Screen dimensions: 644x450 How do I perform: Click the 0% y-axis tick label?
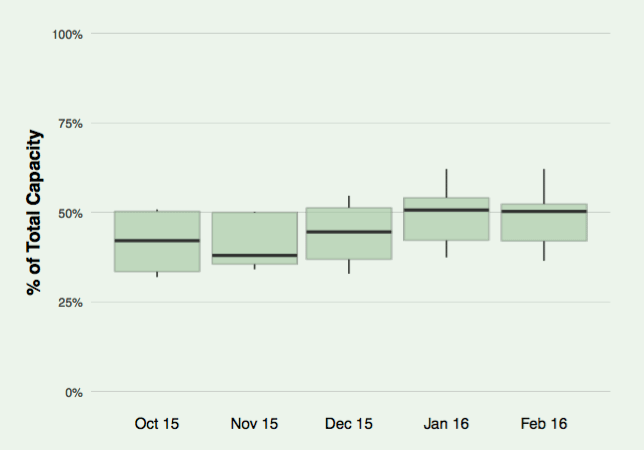click(x=74, y=393)
